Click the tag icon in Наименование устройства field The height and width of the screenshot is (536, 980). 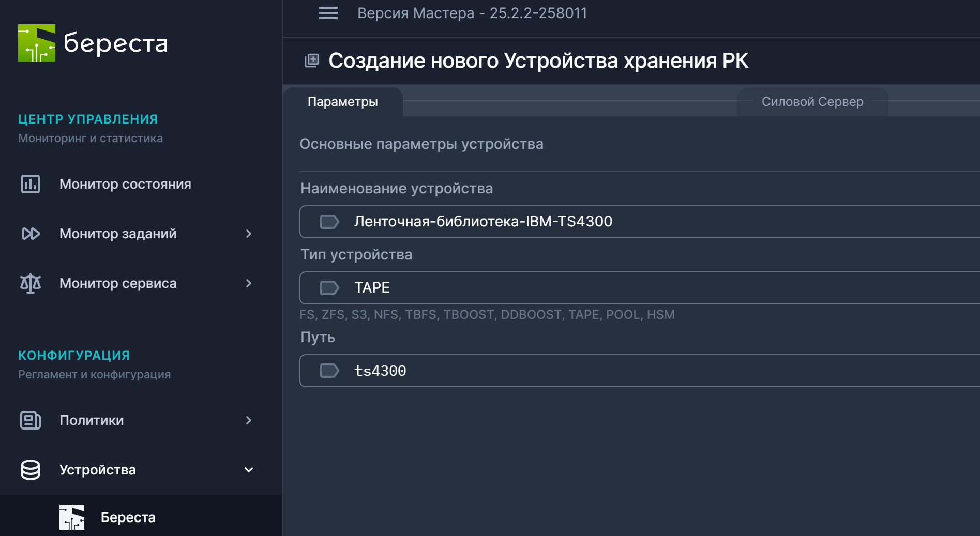pos(329,221)
